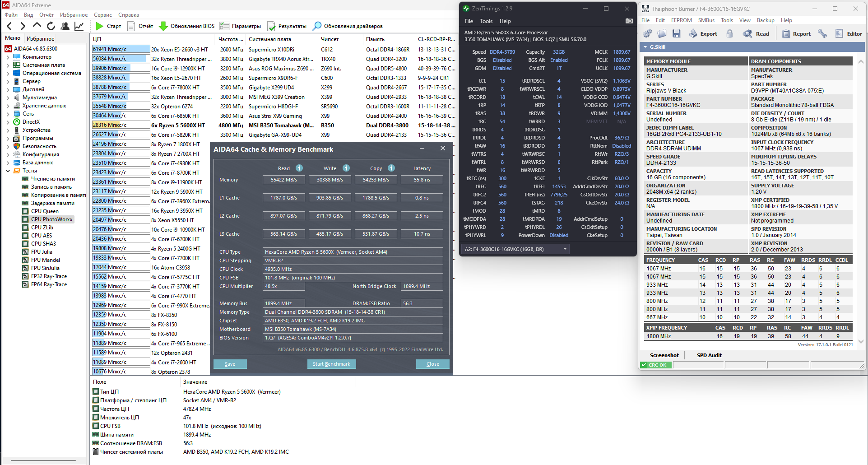Click the left panel horizontal scrollbar

point(43,460)
